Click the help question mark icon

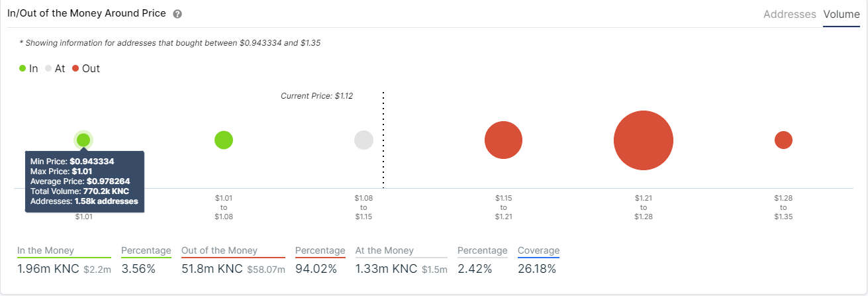[177, 14]
